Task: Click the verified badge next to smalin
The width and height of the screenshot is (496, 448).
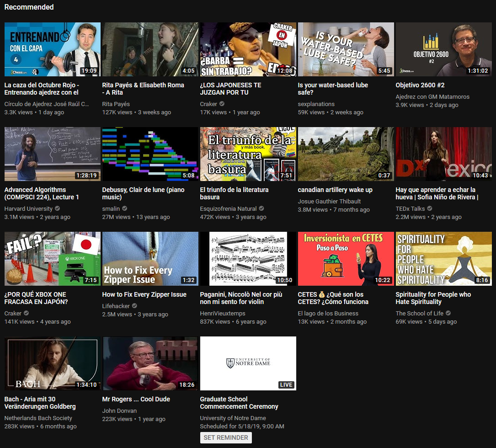Action: coord(125,208)
